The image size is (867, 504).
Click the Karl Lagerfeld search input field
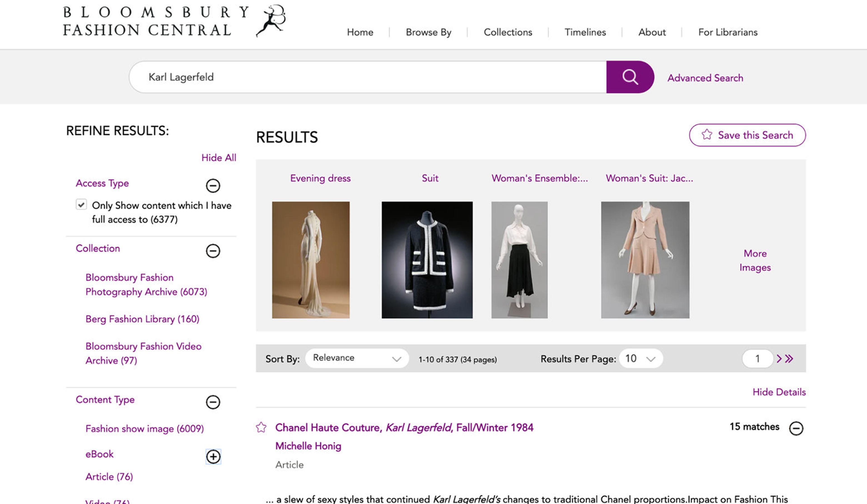367,77
